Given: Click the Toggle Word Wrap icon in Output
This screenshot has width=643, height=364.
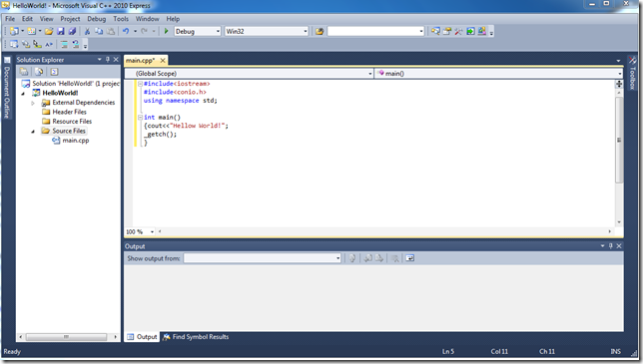Looking at the screenshot, I should click(x=409, y=258).
